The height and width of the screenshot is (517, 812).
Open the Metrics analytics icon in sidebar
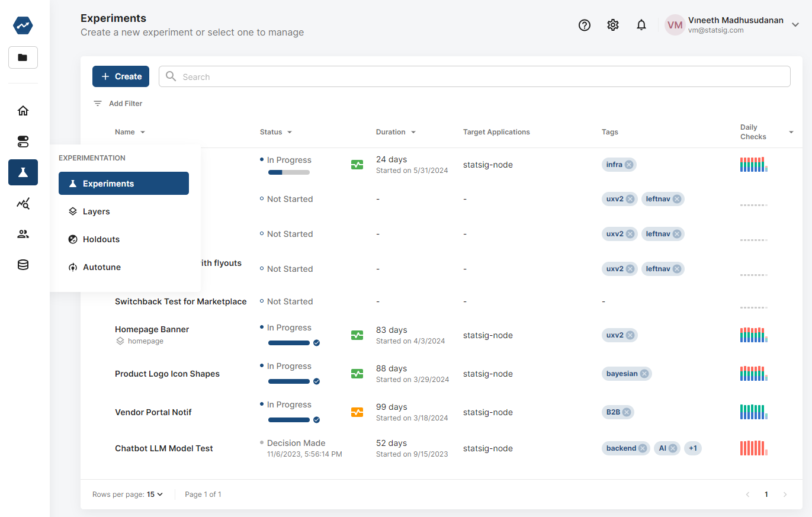[x=23, y=204]
